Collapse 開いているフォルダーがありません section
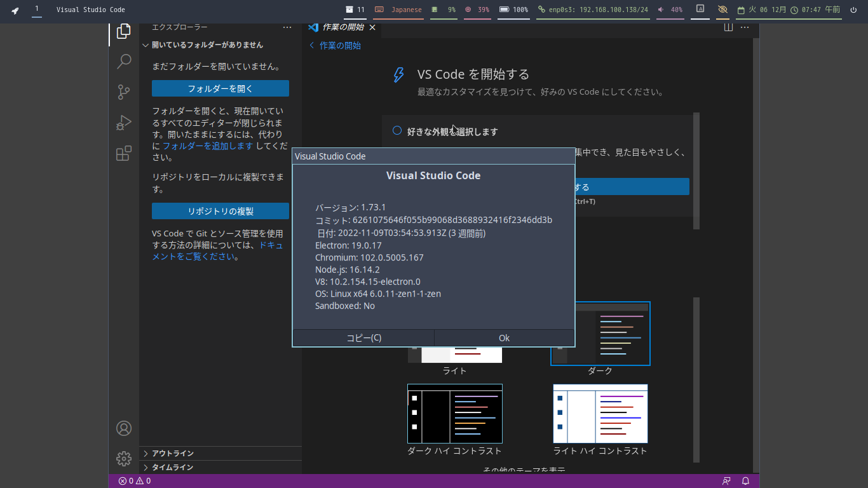This screenshot has height=488, width=868. (220, 45)
